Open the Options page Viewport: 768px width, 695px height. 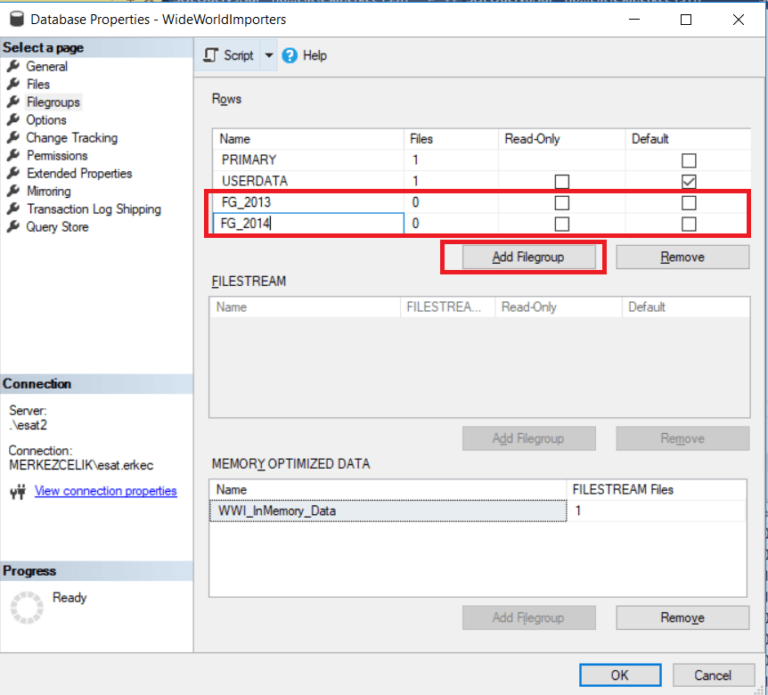click(x=46, y=120)
